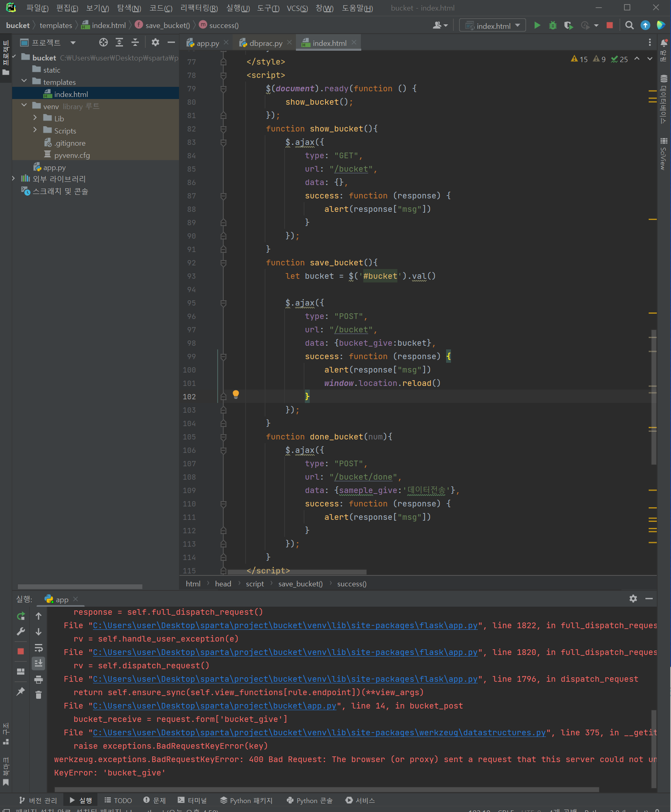Image resolution: width=671 pixels, height=812 pixels.
Task: Toggle the 실행 tool window button
Action: point(81,800)
